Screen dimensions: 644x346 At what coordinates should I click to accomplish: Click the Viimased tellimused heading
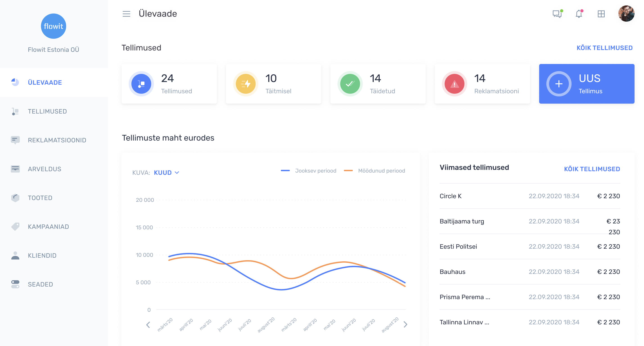pyautogui.click(x=474, y=167)
